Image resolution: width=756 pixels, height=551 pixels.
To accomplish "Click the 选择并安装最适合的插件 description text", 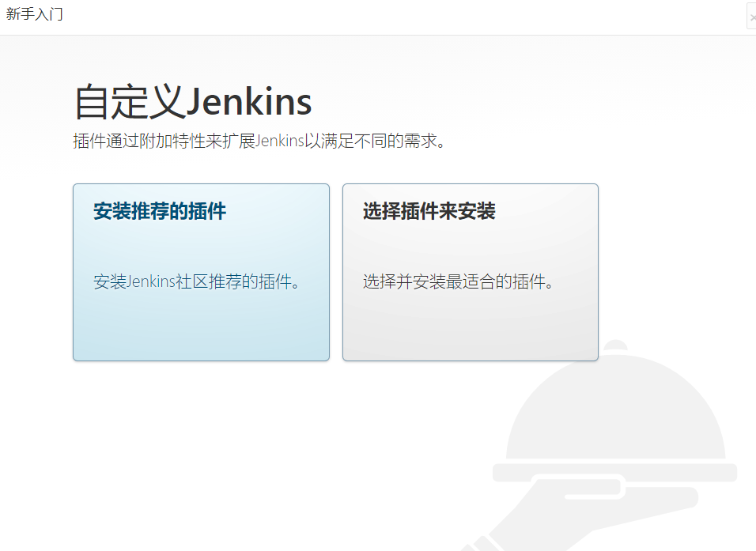I will [458, 281].
